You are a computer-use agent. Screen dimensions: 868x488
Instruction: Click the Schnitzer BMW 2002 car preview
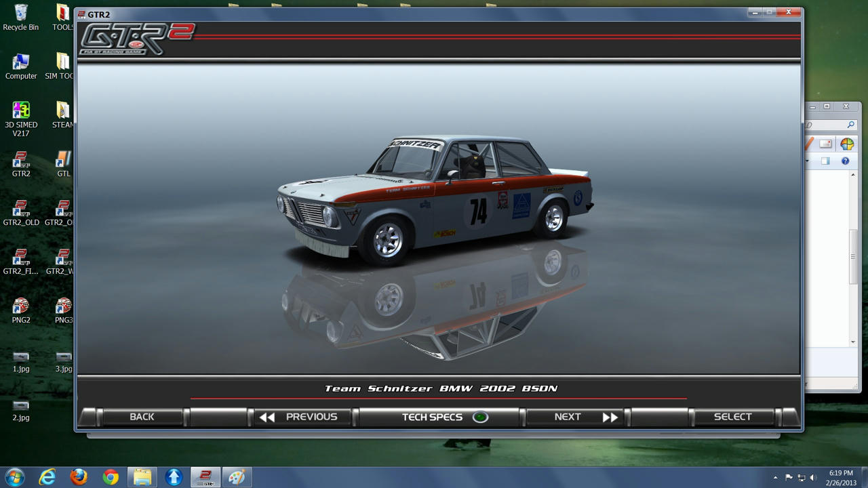coord(434,200)
